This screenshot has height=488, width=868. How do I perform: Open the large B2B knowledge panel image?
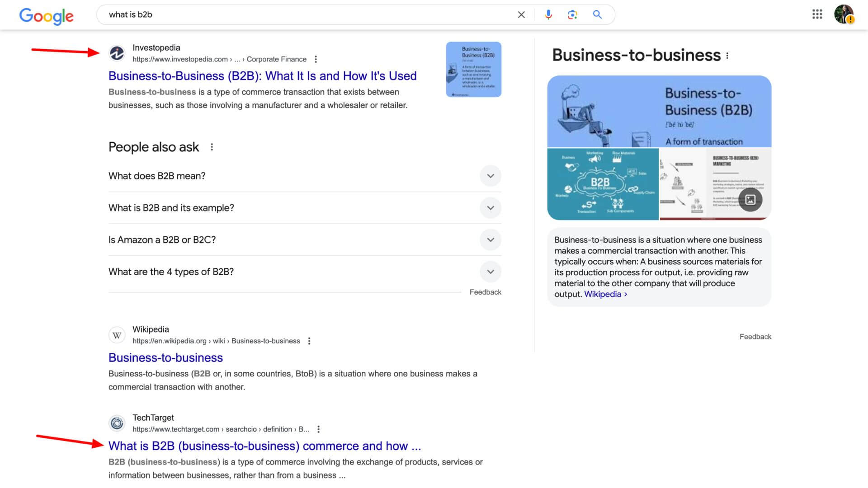pos(659,111)
